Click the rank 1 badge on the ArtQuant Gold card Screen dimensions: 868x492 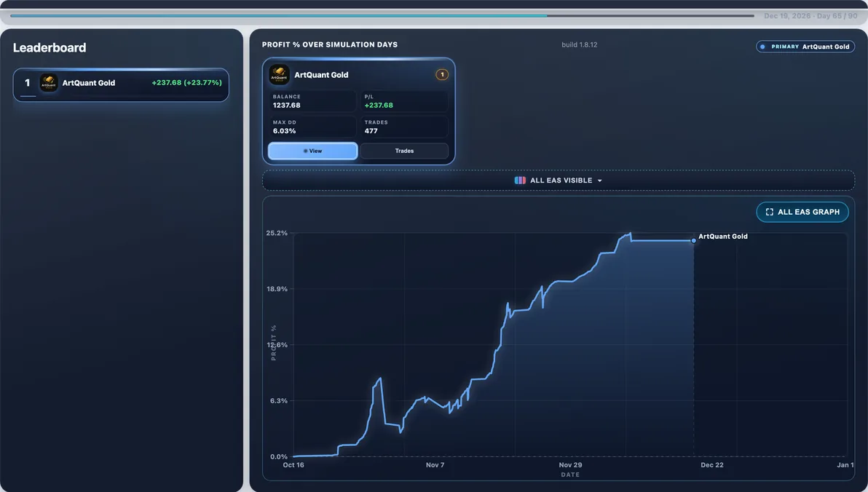pos(442,75)
